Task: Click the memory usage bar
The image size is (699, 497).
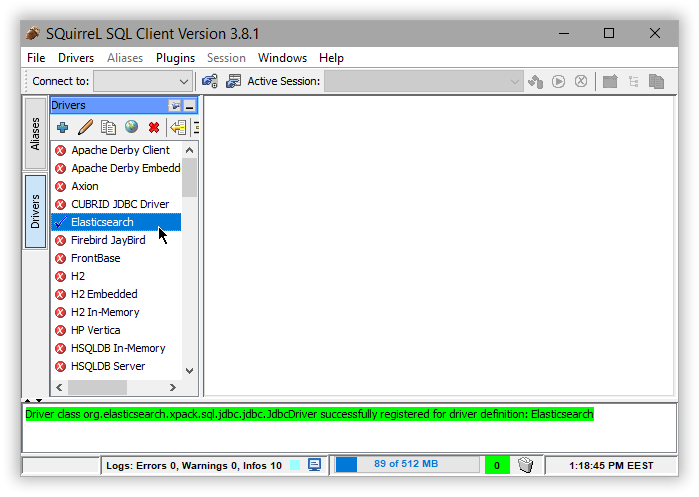Action: pos(406,465)
